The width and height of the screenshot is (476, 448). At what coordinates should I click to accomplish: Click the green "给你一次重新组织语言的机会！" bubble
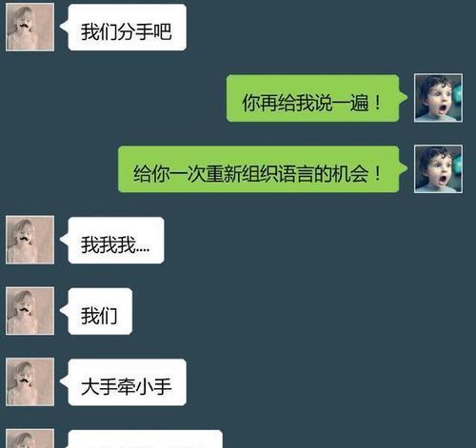point(259,169)
